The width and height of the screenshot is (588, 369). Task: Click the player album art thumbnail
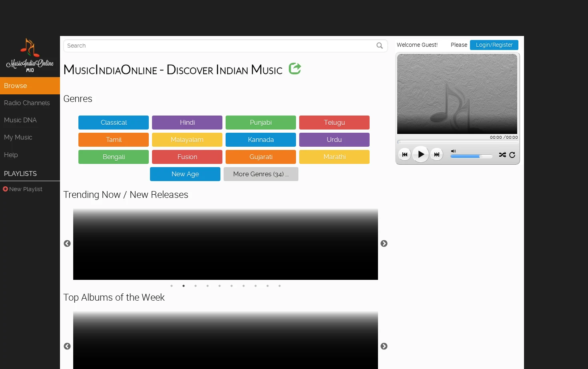pos(457,94)
